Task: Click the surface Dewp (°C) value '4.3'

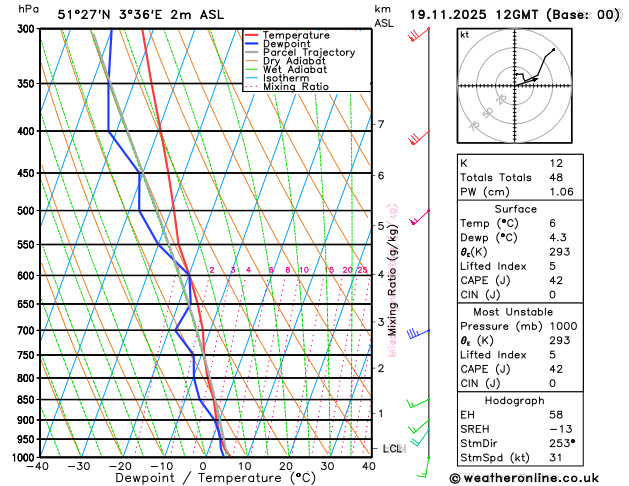Action: (x=558, y=237)
